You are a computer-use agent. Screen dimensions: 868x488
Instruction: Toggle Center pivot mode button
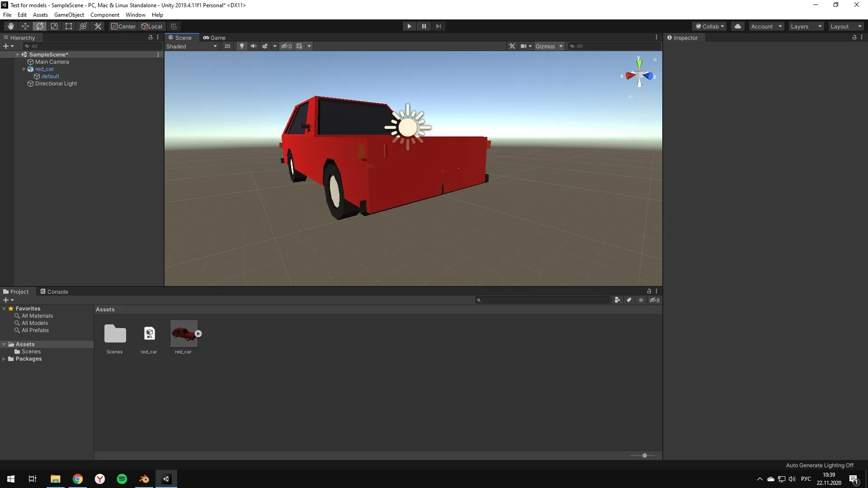(x=123, y=26)
